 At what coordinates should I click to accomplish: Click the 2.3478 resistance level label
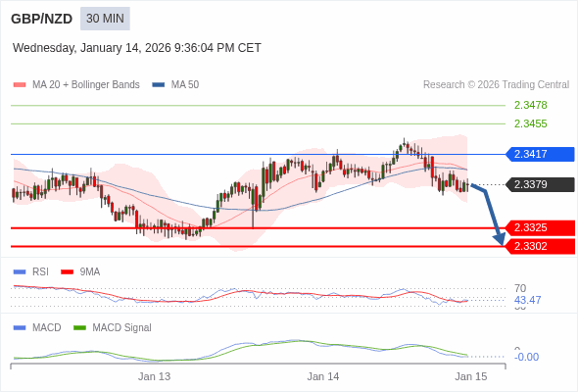pyautogui.click(x=530, y=105)
